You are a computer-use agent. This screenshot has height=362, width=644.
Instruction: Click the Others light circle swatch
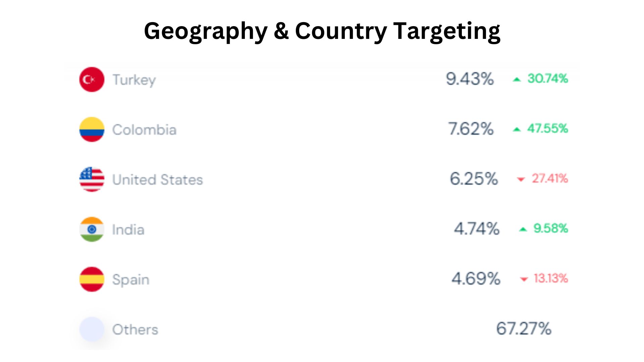[x=92, y=329]
